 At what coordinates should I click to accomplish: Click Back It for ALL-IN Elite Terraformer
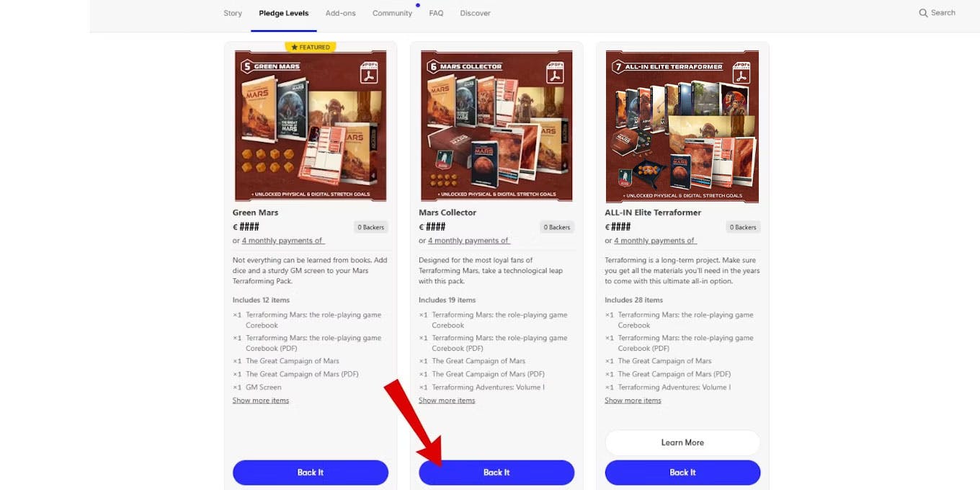click(682, 473)
